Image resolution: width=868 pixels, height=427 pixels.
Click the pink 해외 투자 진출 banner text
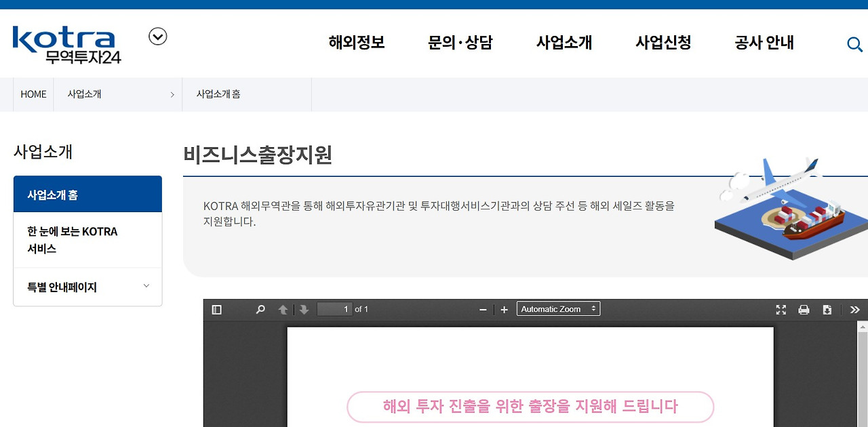530,407
